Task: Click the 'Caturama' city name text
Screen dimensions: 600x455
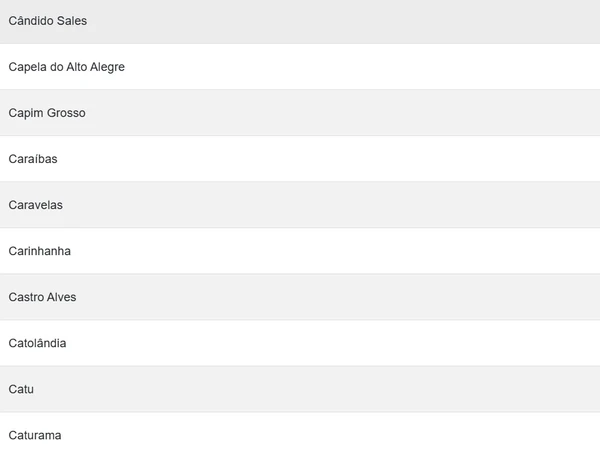Action: tap(35, 435)
